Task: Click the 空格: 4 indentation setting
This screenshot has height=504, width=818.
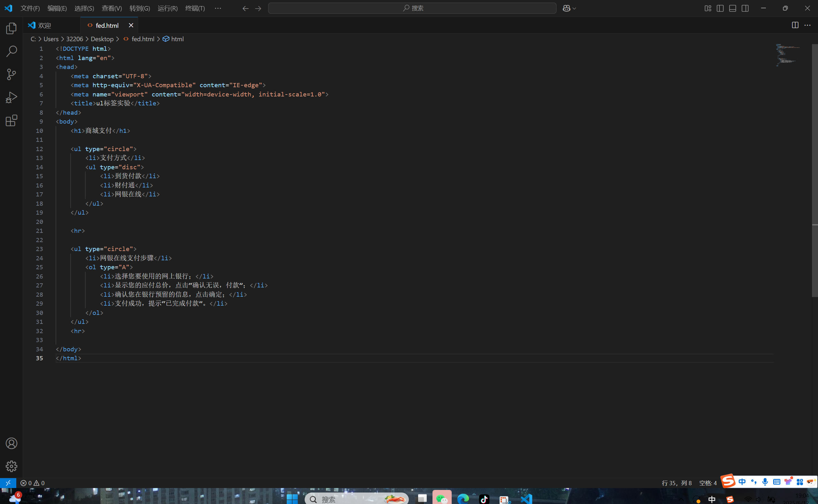Action: [708, 483]
